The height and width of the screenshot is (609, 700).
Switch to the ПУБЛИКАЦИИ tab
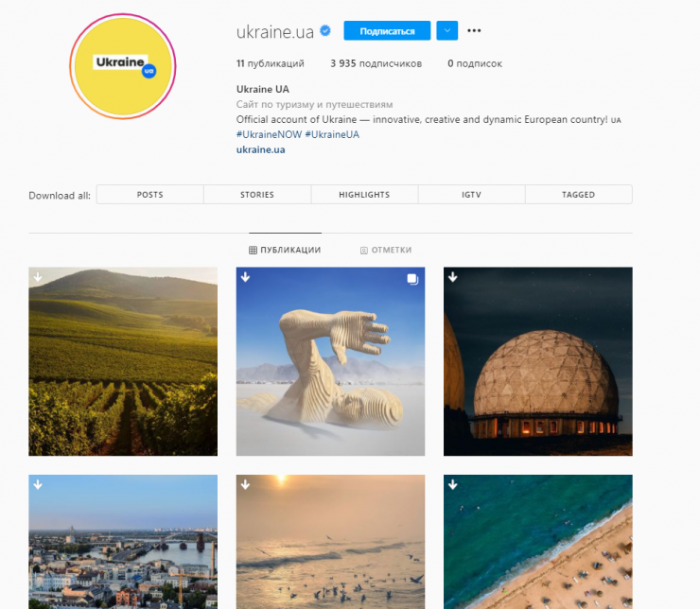pos(285,250)
